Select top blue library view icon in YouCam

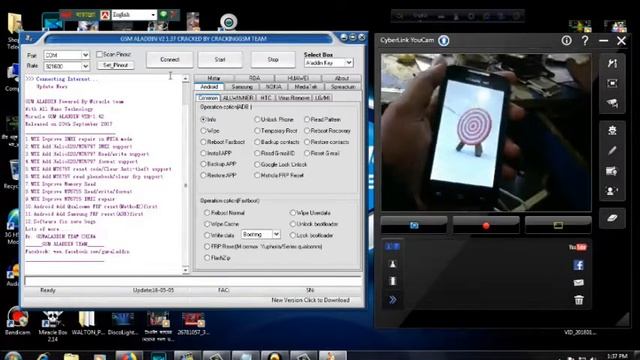click(x=392, y=247)
